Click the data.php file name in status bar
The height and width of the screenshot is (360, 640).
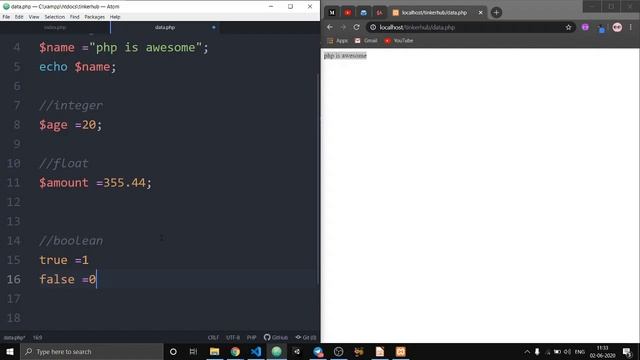14,338
